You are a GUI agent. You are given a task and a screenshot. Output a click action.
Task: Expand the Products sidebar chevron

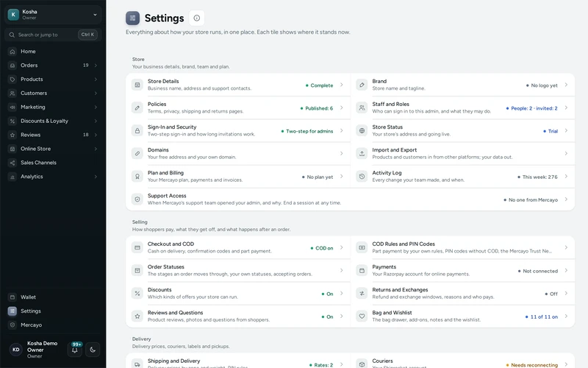coord(96,79)
